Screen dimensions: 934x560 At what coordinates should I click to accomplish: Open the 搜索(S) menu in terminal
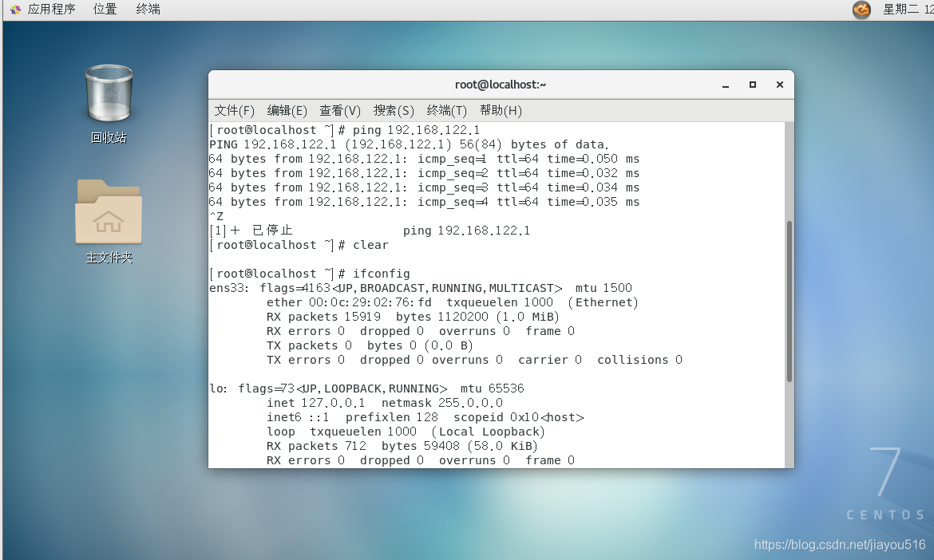tap(393, 111)
